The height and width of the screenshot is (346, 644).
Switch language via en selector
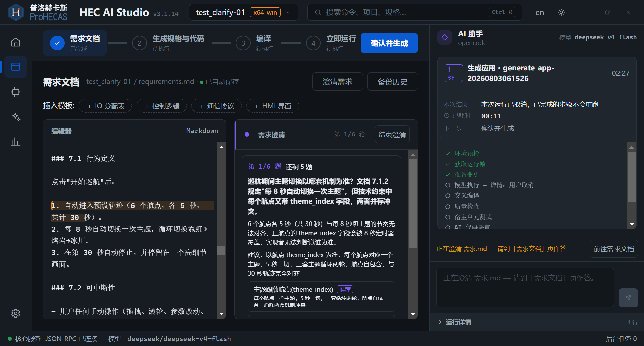[x=540, y=12]
